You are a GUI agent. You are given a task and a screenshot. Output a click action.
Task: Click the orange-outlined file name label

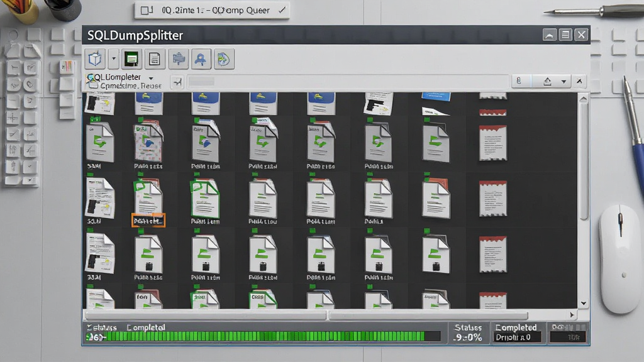point(148,221)
